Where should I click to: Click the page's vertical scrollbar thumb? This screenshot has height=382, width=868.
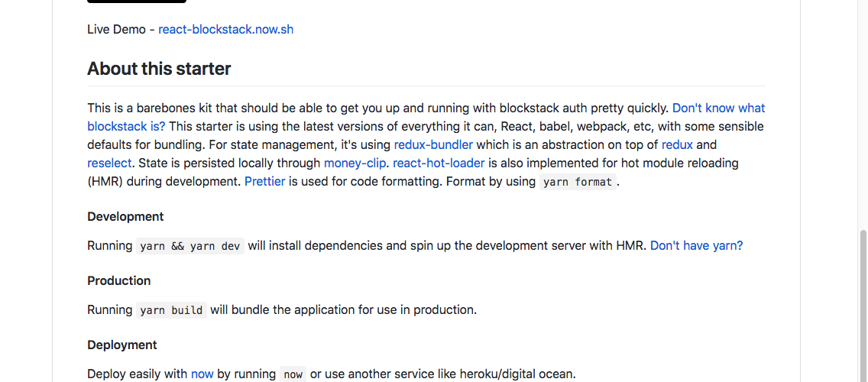pos(863,306)
